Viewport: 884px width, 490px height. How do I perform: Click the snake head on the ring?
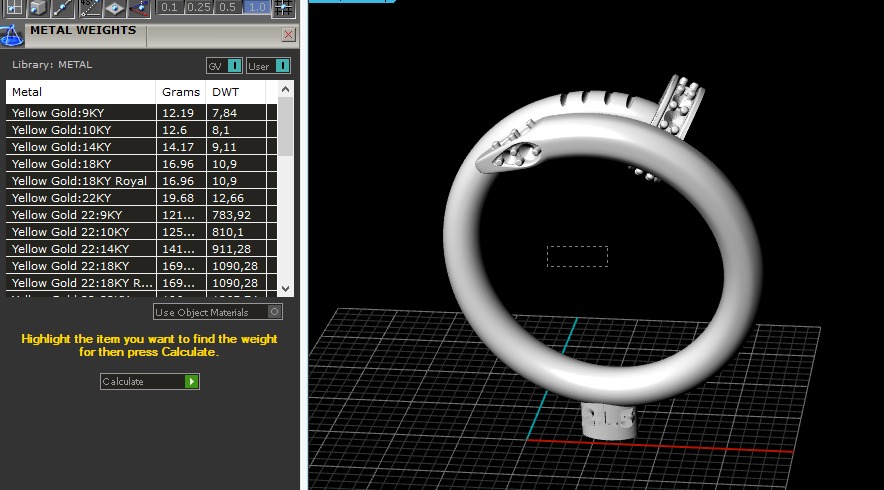coord(507,156)
